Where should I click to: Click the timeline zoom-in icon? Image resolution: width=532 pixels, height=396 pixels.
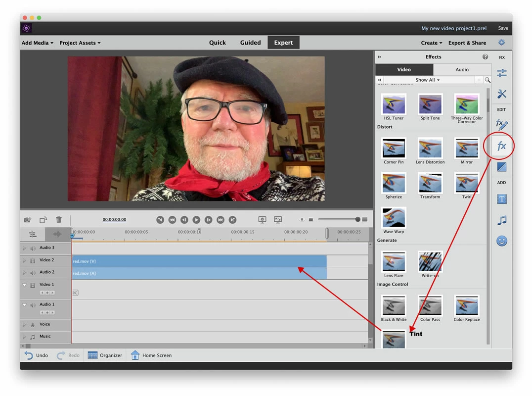tap(365, 220)
